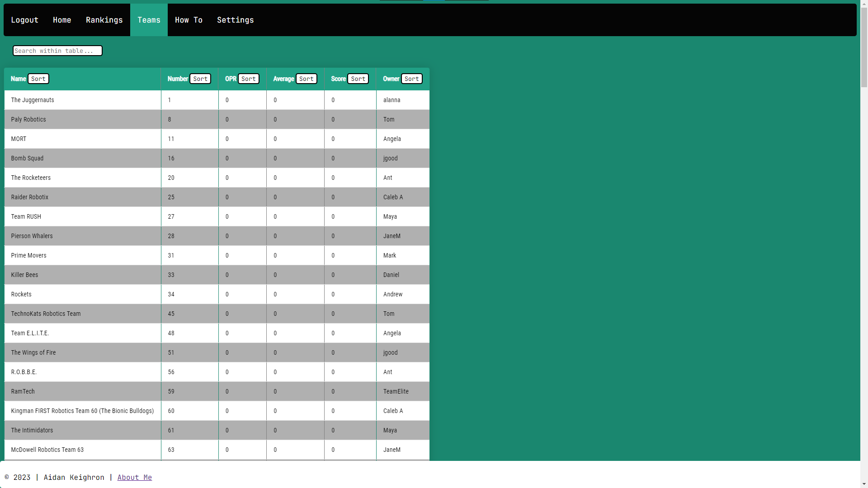Click RamTech team name
Viewport: 868px width, 488px height.
tap(23, 391)
